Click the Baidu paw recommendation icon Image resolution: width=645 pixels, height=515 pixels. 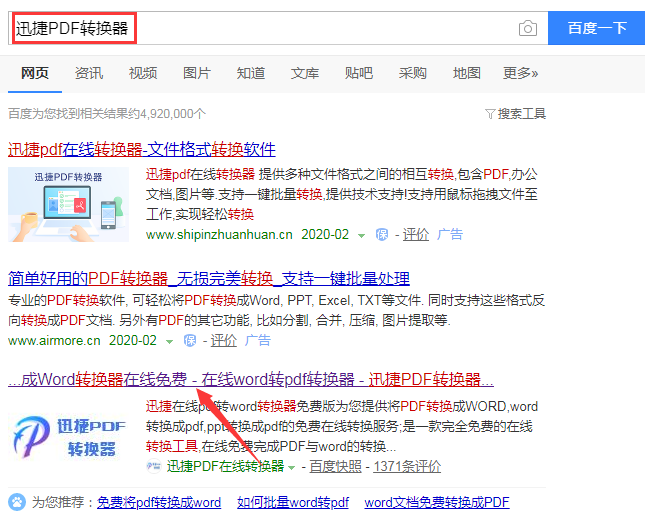point(17,501)
